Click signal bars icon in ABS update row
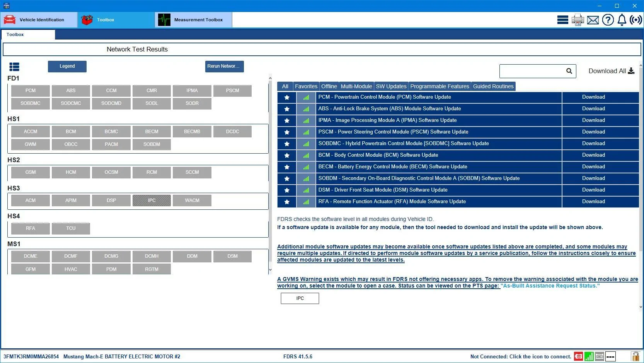 click(x=306, y=109)
